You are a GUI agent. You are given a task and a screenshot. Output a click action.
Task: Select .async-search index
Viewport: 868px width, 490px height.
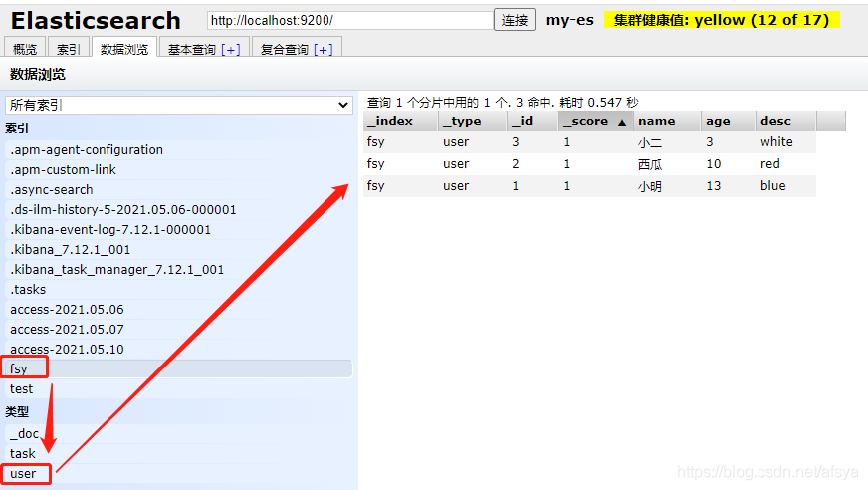point(179,190)
